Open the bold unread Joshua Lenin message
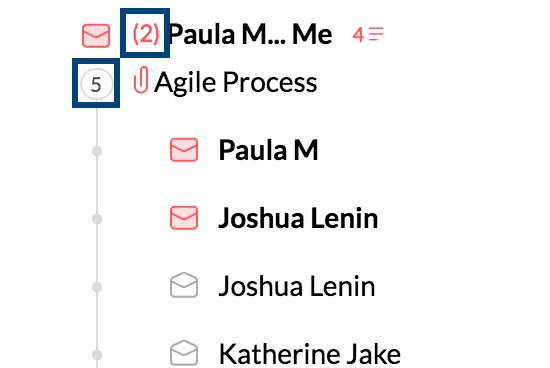The width and height of the screenshot is (550, 368). [x=298, y=218]
